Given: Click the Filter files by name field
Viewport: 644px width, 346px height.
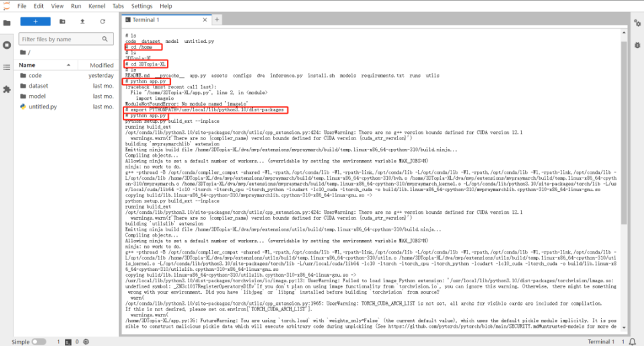Looking at the screenshot, I should click(x=66, y=39).
